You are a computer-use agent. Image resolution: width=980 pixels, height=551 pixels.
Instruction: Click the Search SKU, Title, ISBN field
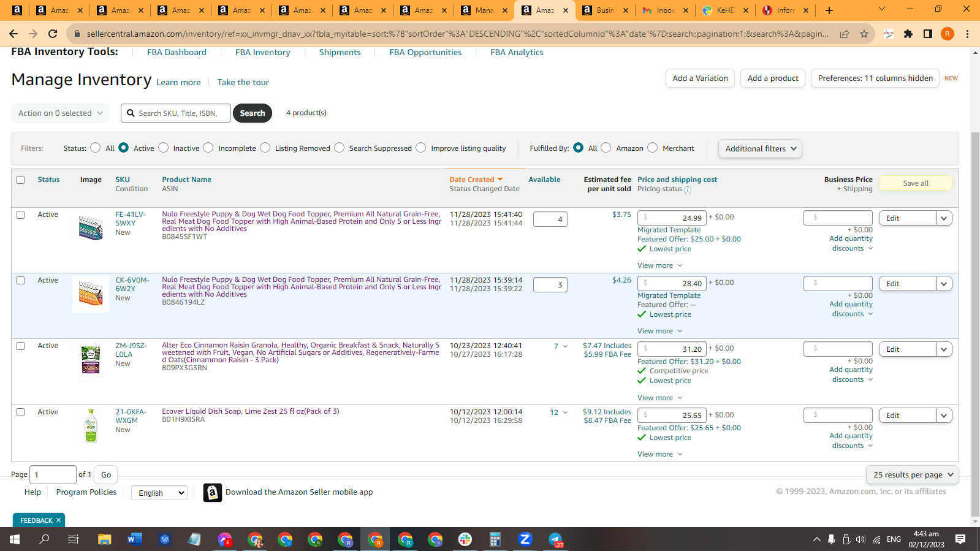click(176, 113)
